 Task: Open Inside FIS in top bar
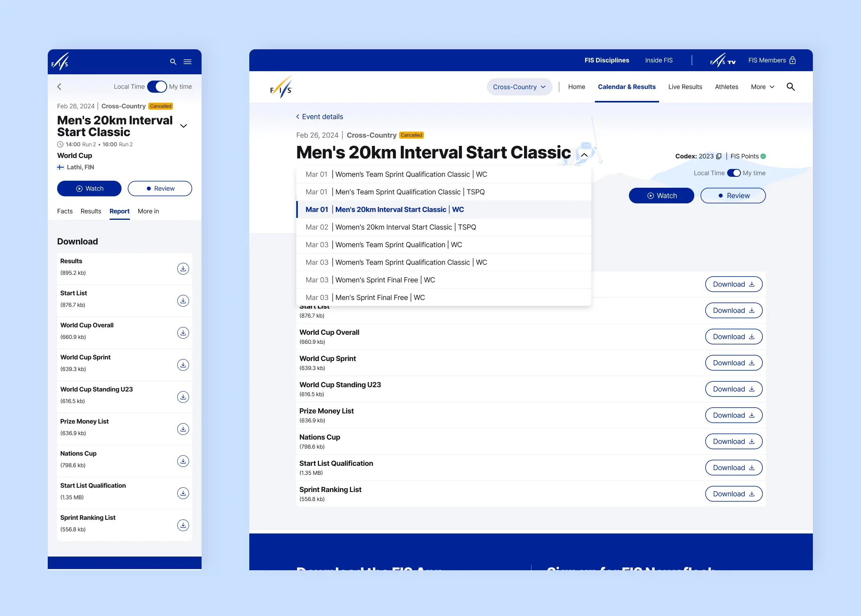point(659,60)
